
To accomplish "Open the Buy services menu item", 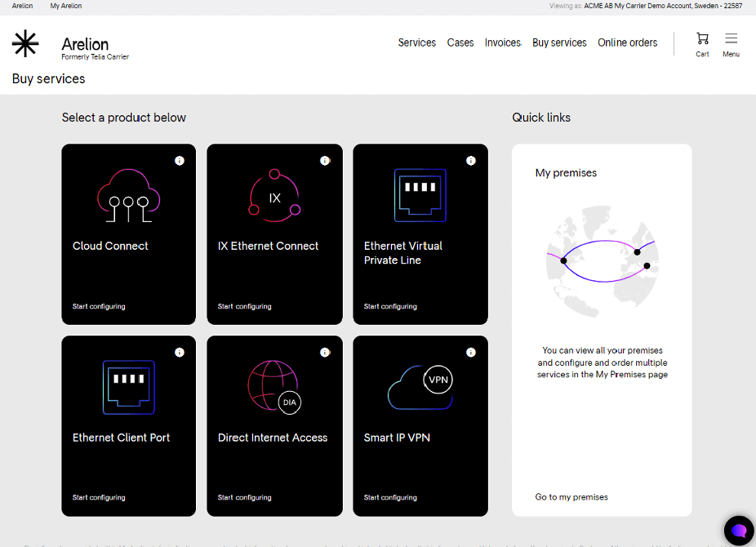I will pyautogui.click(x=559, y=43).
